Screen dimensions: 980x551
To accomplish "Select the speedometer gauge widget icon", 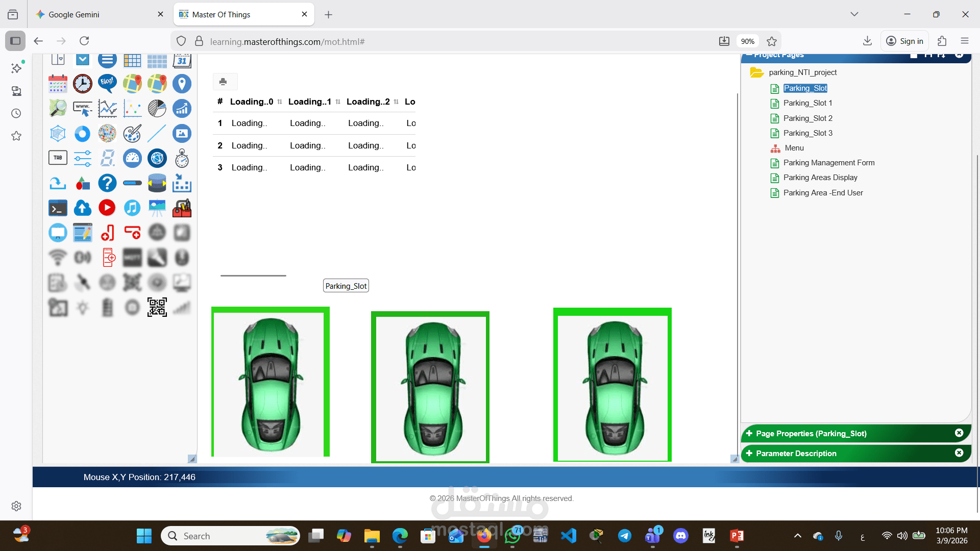I will coord(132,159).
